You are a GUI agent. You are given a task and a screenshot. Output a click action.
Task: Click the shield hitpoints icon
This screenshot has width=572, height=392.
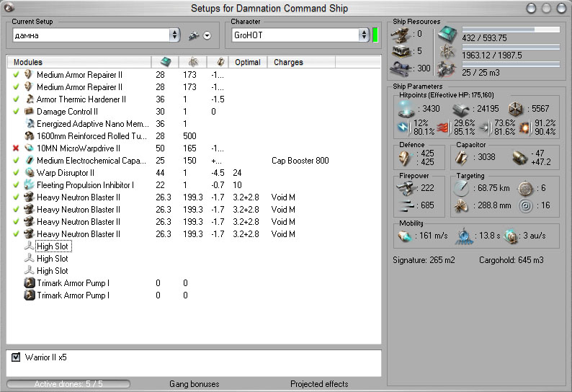pyautogui.click(x=406, y=108)
